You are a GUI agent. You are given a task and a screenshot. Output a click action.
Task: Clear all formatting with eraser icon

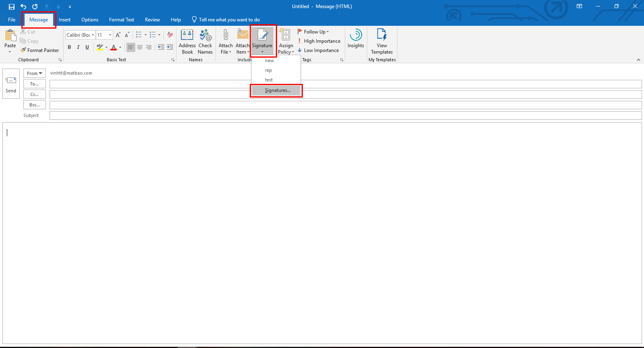pos(170,35)
